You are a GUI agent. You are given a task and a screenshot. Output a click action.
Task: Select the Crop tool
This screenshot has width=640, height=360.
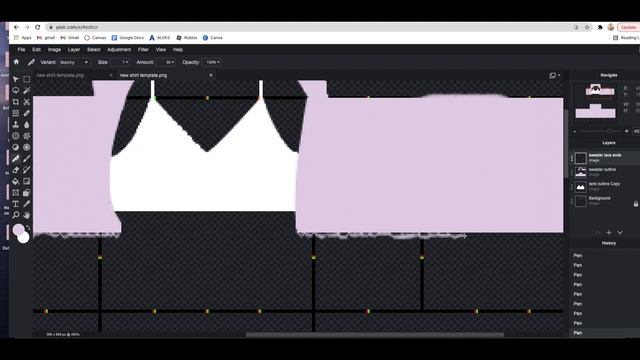16,102
